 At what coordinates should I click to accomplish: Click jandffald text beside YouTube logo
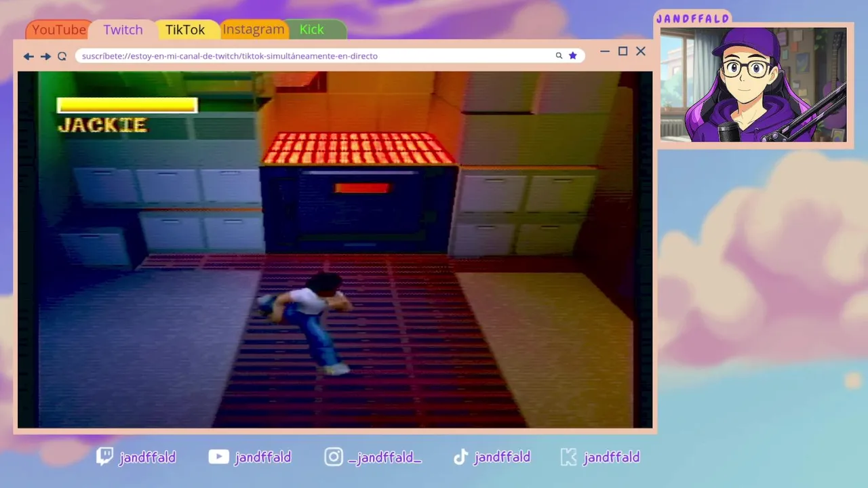(x=262, y=457)
